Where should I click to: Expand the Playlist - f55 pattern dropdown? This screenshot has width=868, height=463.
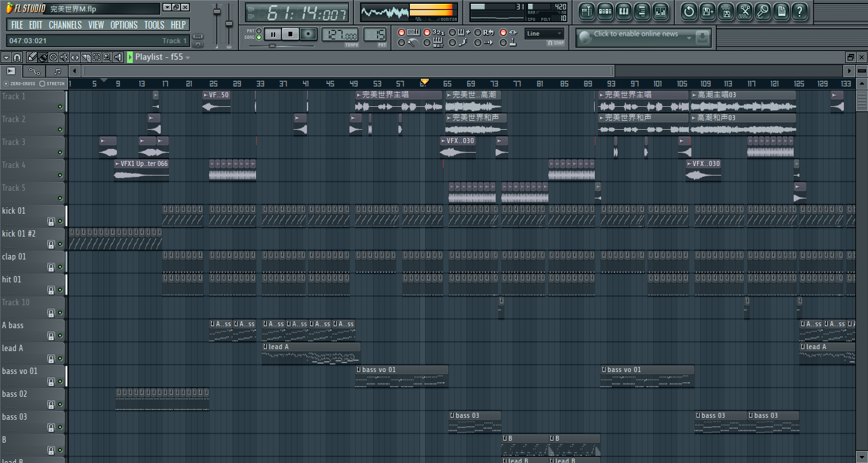(x=187, y=57)
